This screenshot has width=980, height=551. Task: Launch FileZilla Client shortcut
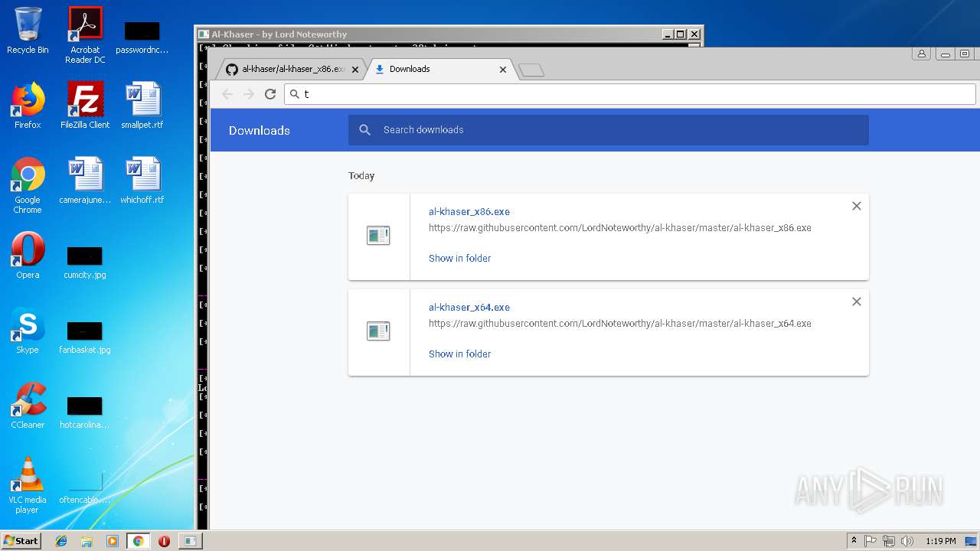pos(85,105)
